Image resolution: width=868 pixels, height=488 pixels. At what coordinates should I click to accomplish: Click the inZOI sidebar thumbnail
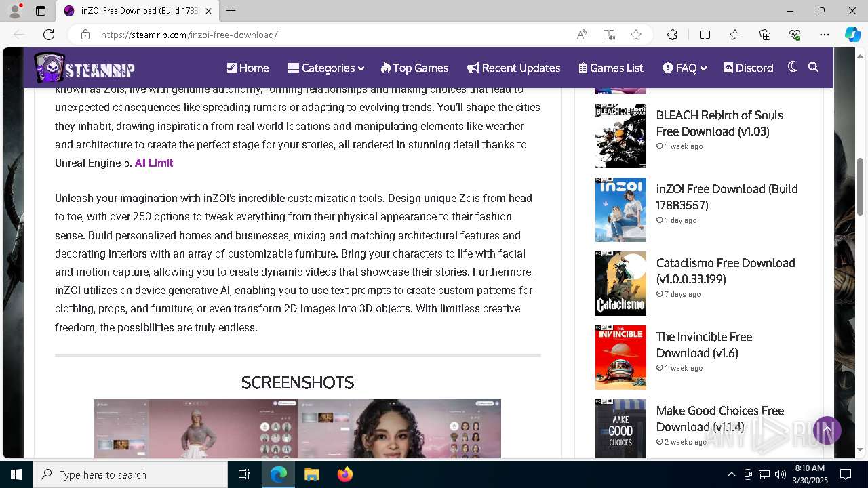(620, 209)
